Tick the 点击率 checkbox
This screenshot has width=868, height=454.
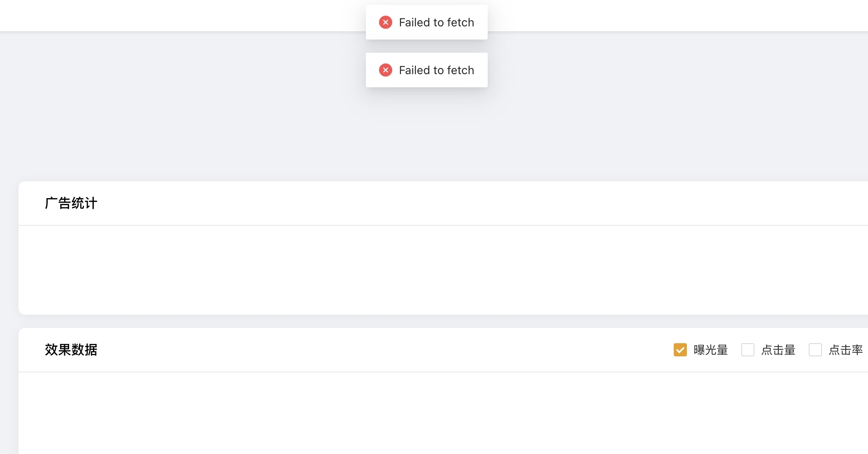coord(815,350)
